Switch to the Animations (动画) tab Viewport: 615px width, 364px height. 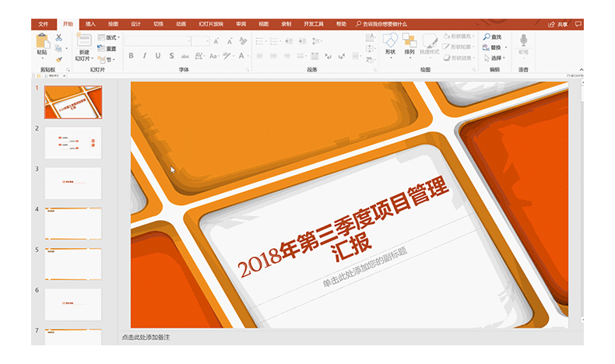181,24
